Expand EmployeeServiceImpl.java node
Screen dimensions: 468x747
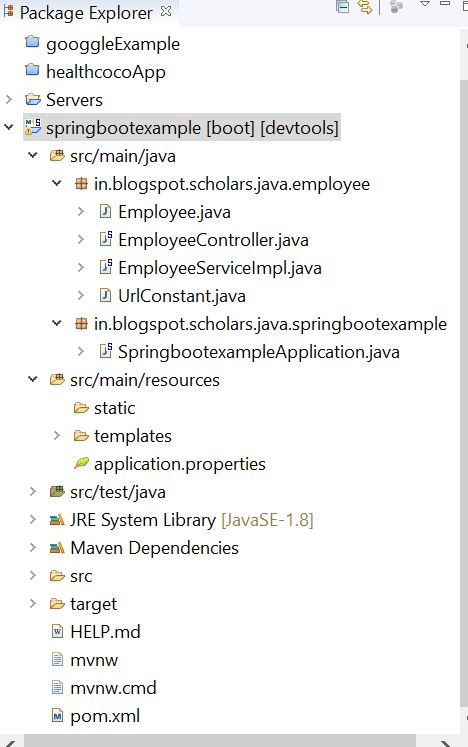tap(81, 268)
